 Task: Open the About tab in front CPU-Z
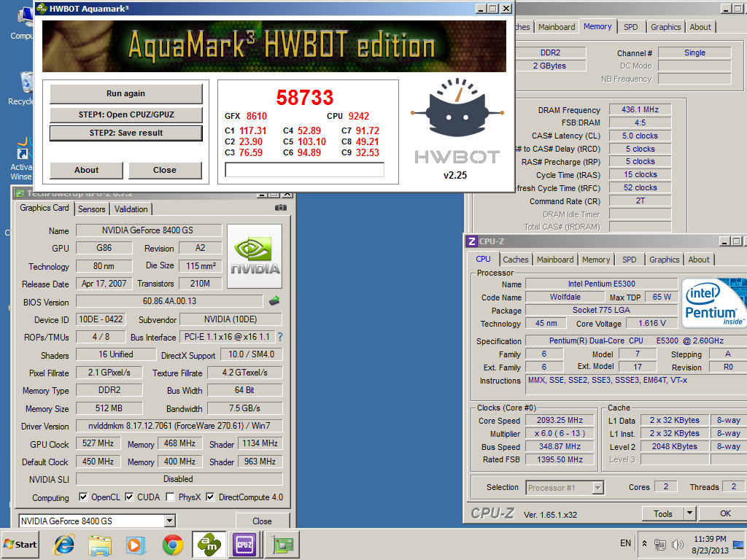click(699, 260)
